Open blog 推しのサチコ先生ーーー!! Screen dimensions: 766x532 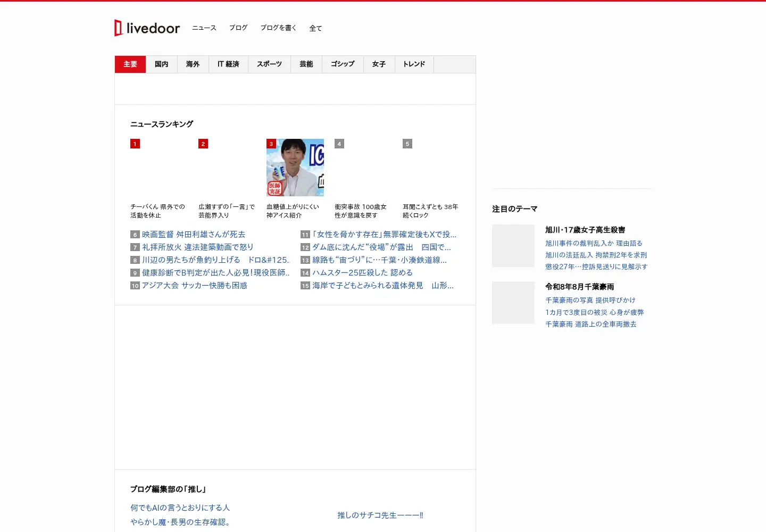[x=380, y=516]
